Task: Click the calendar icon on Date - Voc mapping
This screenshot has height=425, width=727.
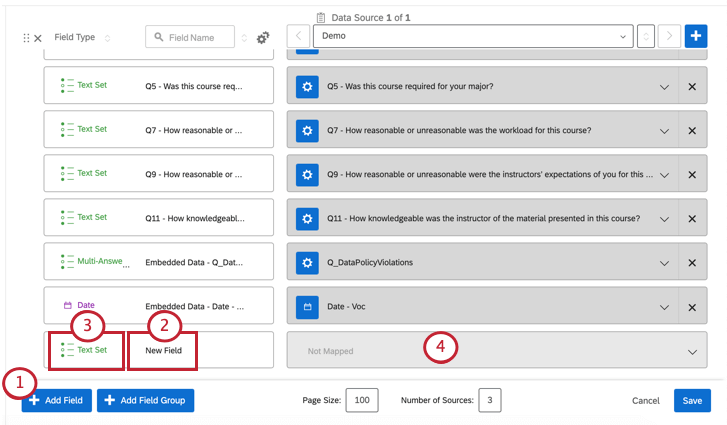Action: click(308, 306)
